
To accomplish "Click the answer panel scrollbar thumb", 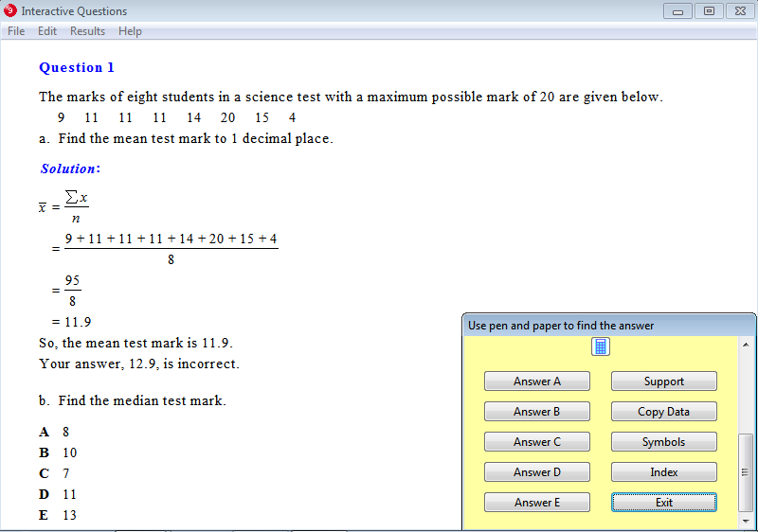I will tap(745, 472).
